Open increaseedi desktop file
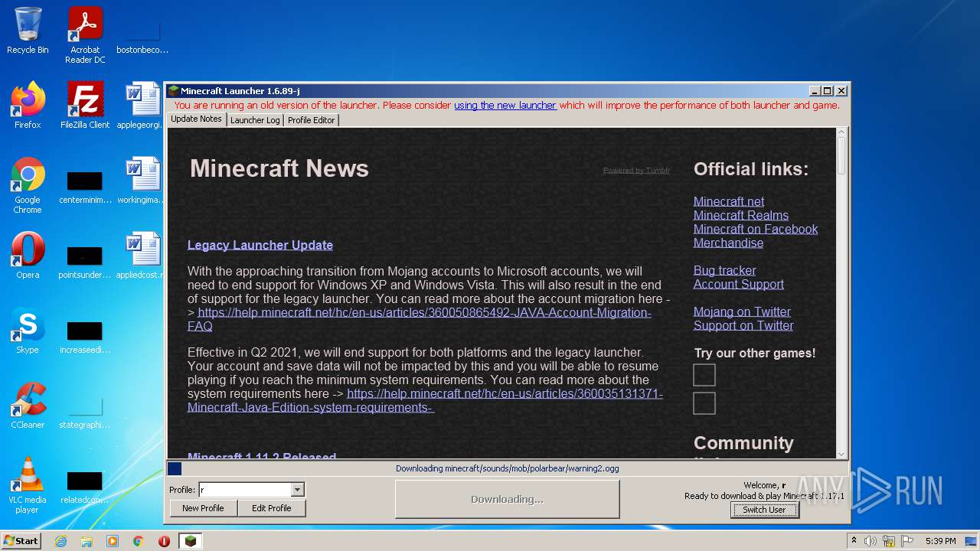 tap(85, 337)
